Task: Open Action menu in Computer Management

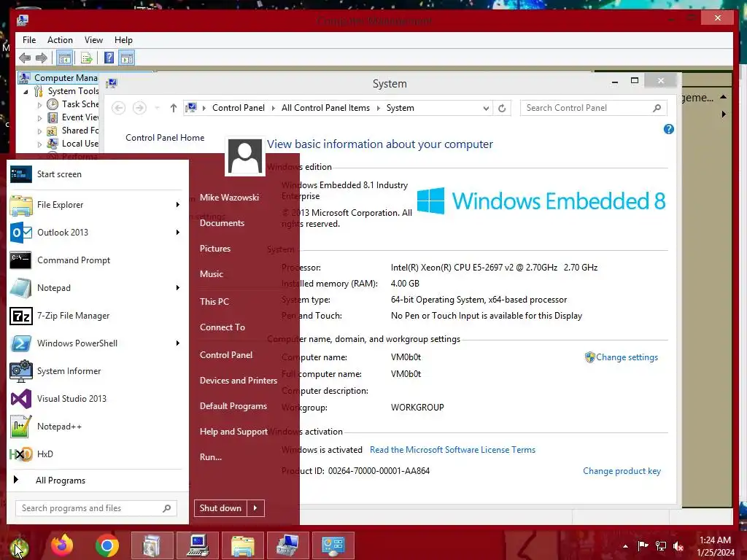Action: (x=60, y=40)
